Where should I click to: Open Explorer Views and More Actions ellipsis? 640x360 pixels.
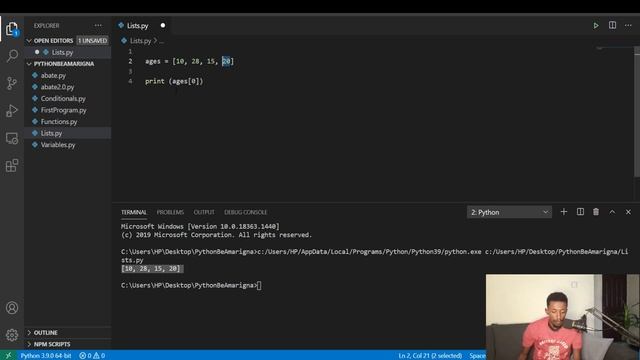(x=98, y=25)
